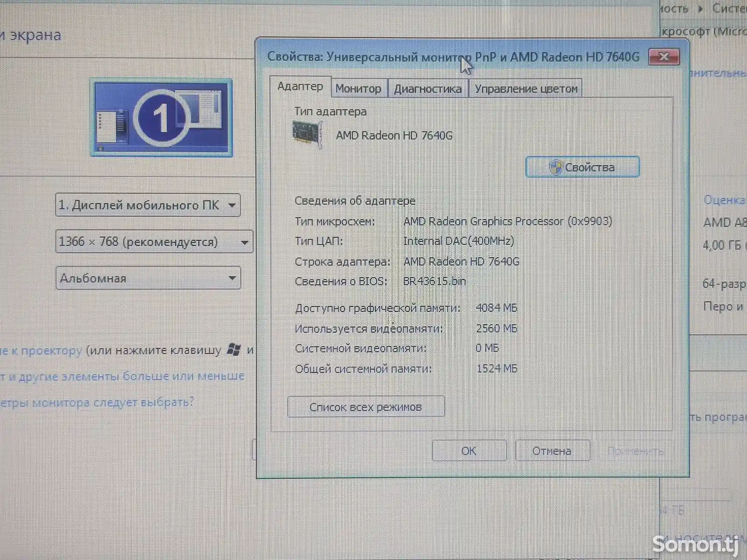Image resolution: width=747 pixels, height=560 pixels.
Task: Click chip type value AMD Radeon Graphics Processor
Action: (x=507, y=221)
